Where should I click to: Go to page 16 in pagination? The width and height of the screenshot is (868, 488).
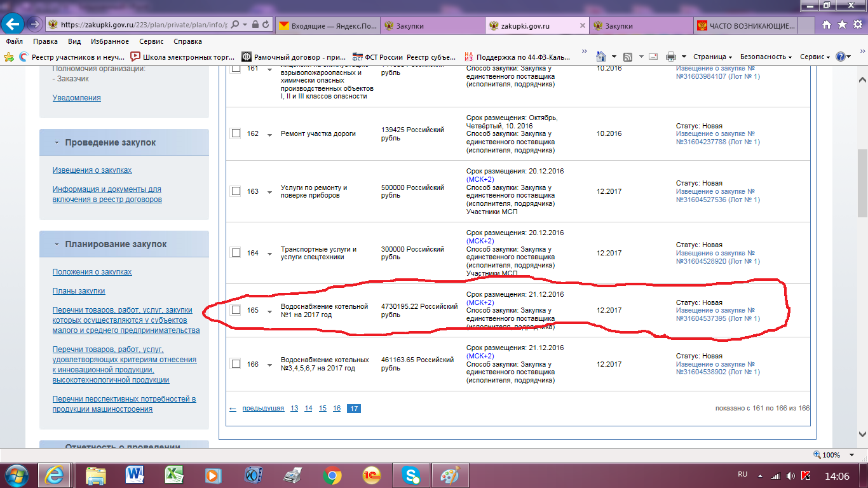pyautogui.click(x=337, y=408)
